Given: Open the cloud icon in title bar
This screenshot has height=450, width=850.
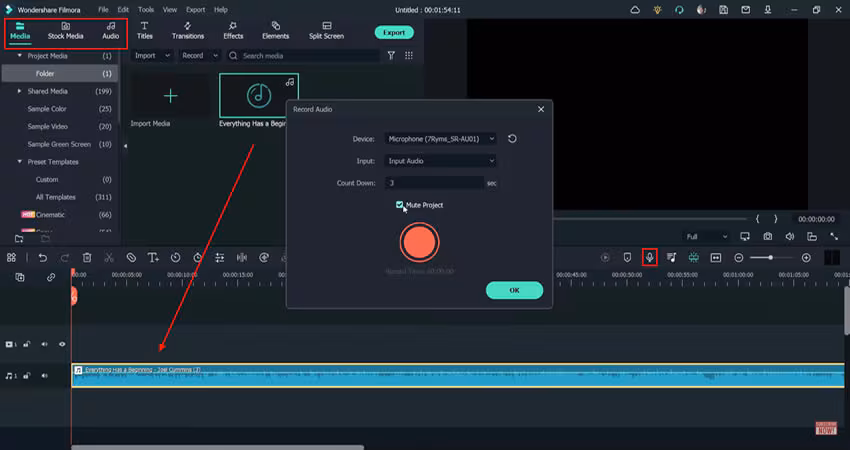Looking at the screenshot, I should 635,10.
